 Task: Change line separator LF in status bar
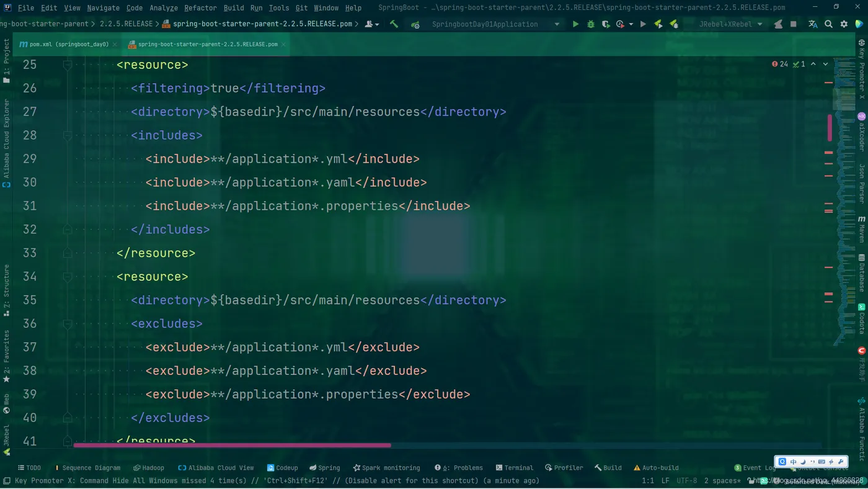click(665, 481)
